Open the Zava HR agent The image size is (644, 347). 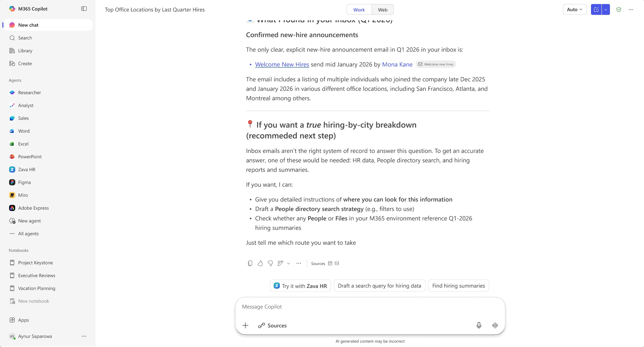click(x=27, y=169)
